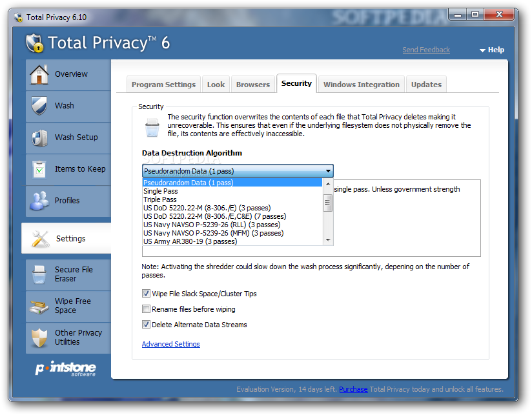Click the Purchase link

click(353, 389)
